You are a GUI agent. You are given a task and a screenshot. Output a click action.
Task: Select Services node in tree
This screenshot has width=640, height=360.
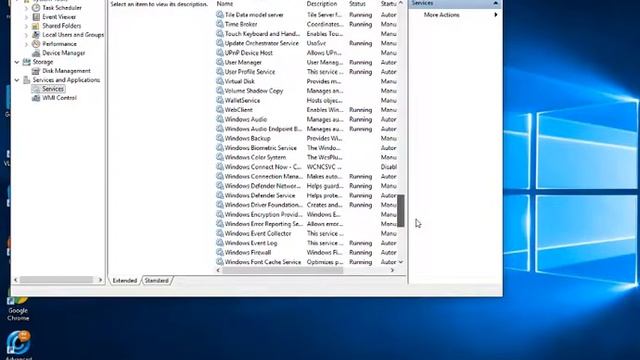[x=53, y=89]
